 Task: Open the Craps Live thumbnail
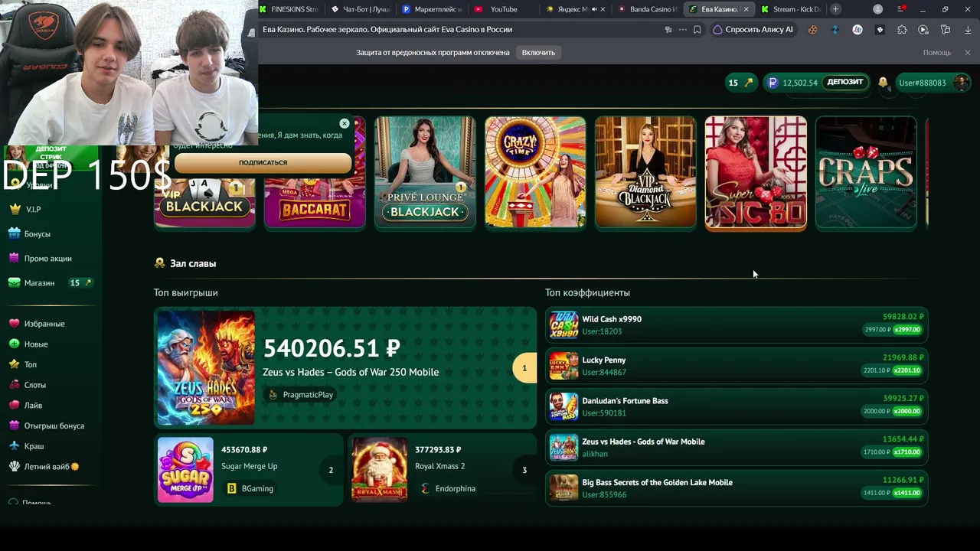[x=866, y=173]
